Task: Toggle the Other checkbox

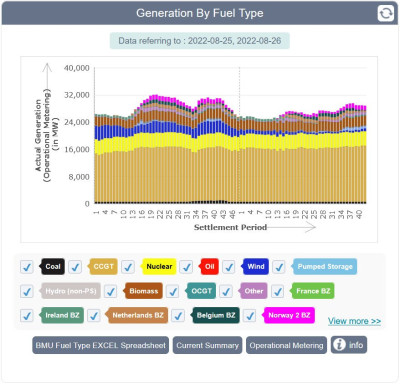Action: coord(226,291)
